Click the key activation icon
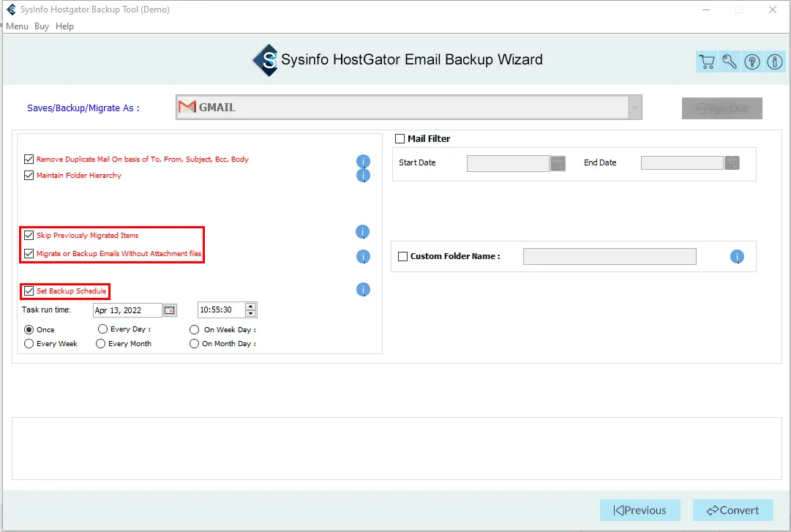 (x=730, y=61)
